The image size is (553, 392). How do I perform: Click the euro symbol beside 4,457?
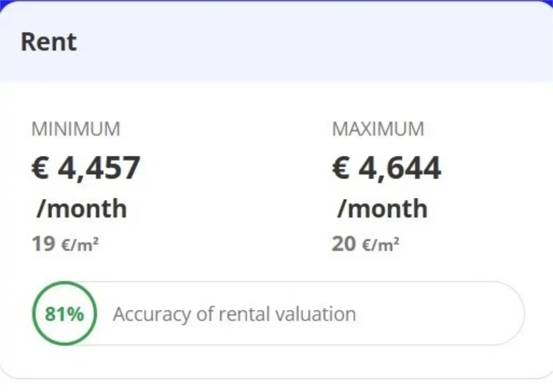[x=40, y=167]
